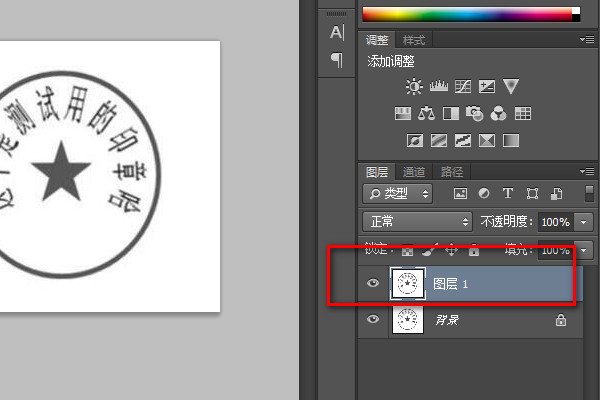Switch to the 样式 tab
Viewport: 600px width, 400px height.
pyautogui.click(x=414, y=40)
